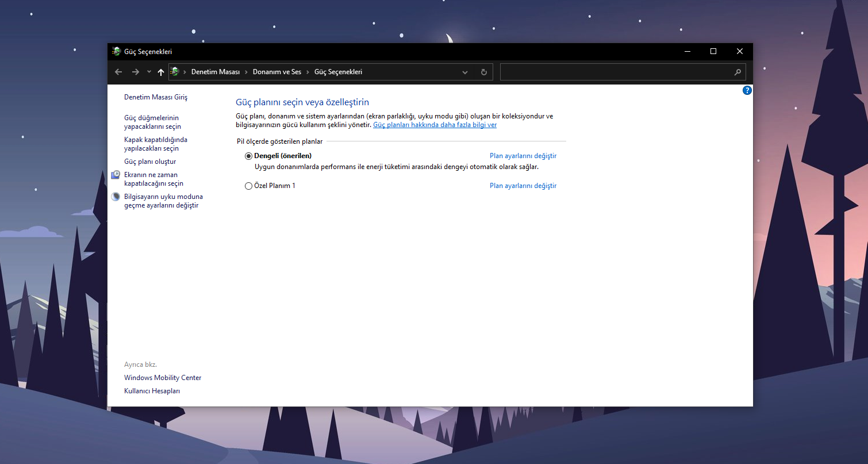This screenshot has width=868, height=464.
Task: Go back using the back arrow
Action: [118, 72]
